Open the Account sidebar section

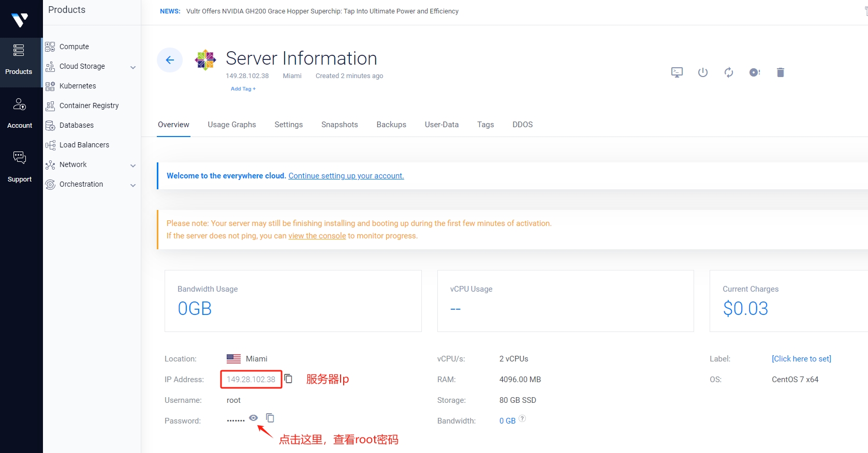20,114
